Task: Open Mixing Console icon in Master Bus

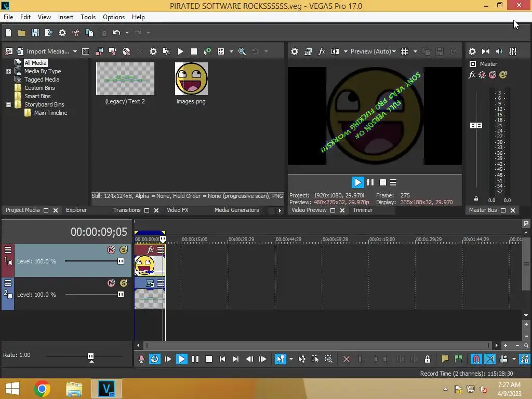Action: 513,51
